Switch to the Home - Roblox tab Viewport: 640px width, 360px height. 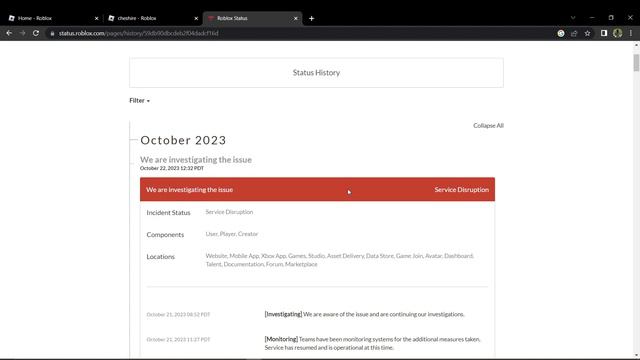(x=53, y=18)
